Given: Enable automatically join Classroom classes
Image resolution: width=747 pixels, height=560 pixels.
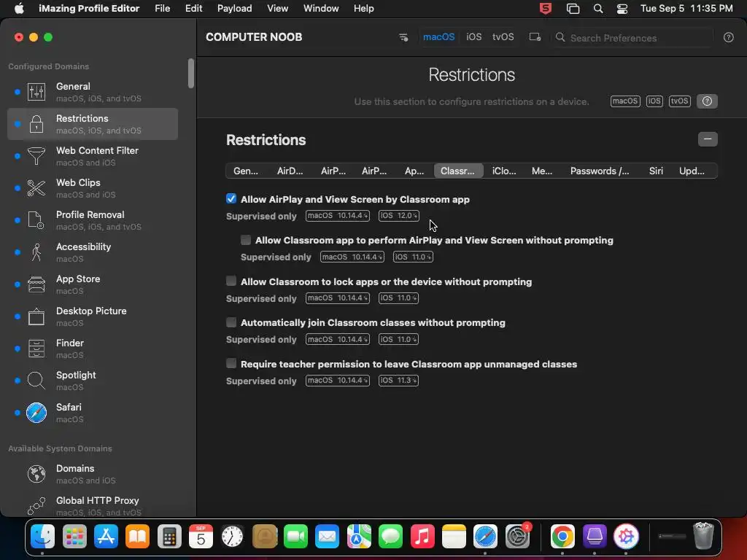Looking at the screenshot, I should point(231,322).
